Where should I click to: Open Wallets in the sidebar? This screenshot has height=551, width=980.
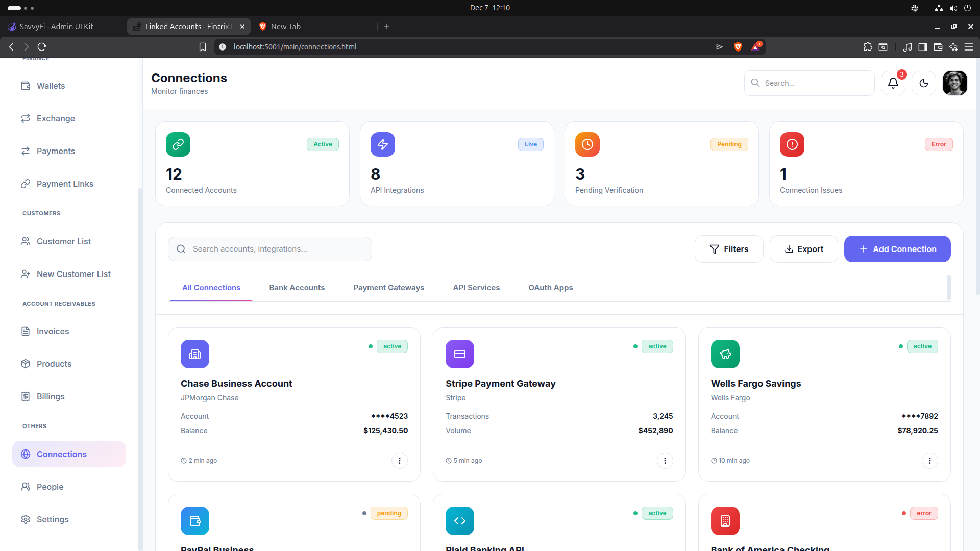point(51,86)
